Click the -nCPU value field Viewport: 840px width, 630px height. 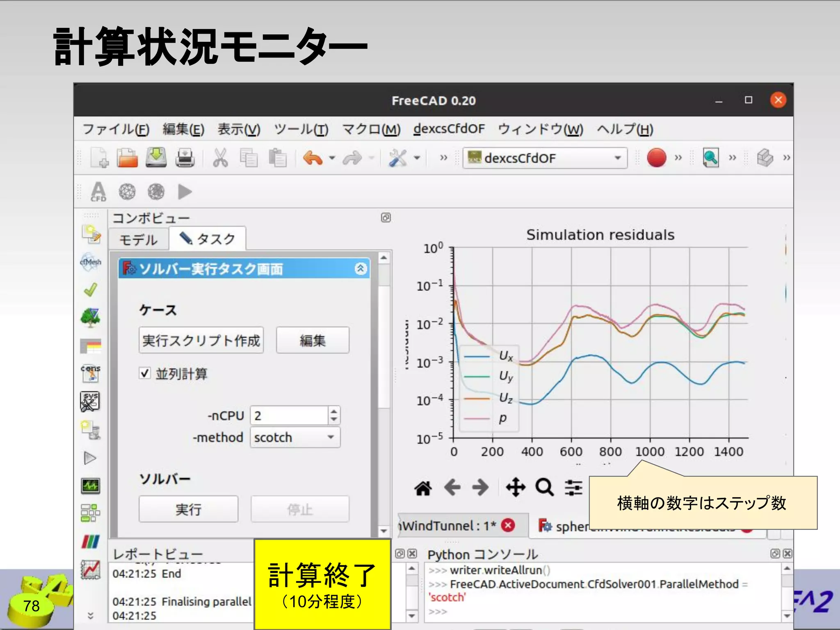click(289, 415)
